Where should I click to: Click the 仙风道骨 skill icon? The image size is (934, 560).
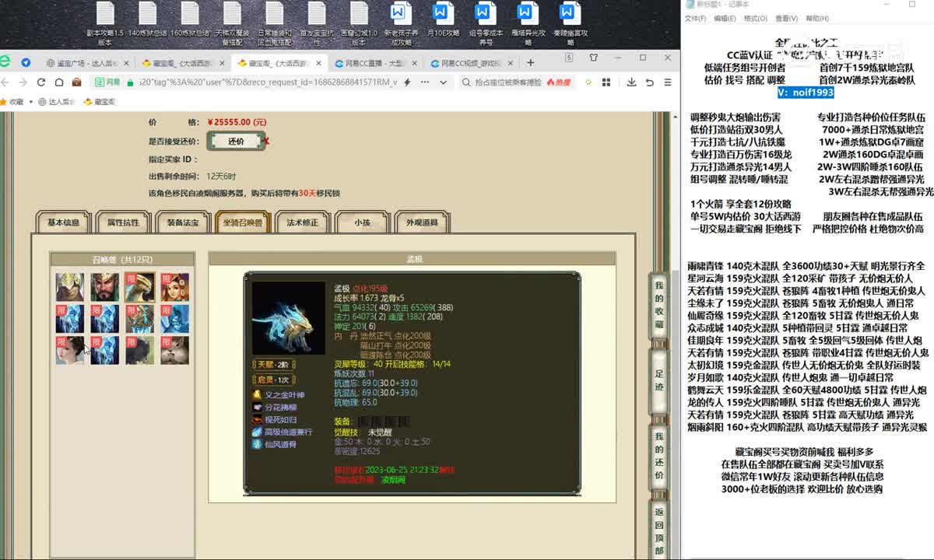[x=258, y=444]
